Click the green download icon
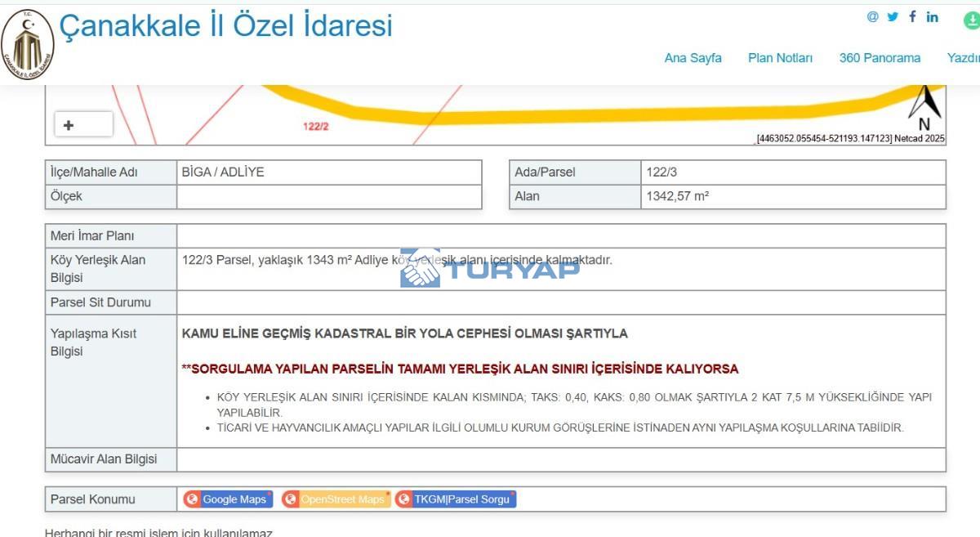 click(972, 21)
